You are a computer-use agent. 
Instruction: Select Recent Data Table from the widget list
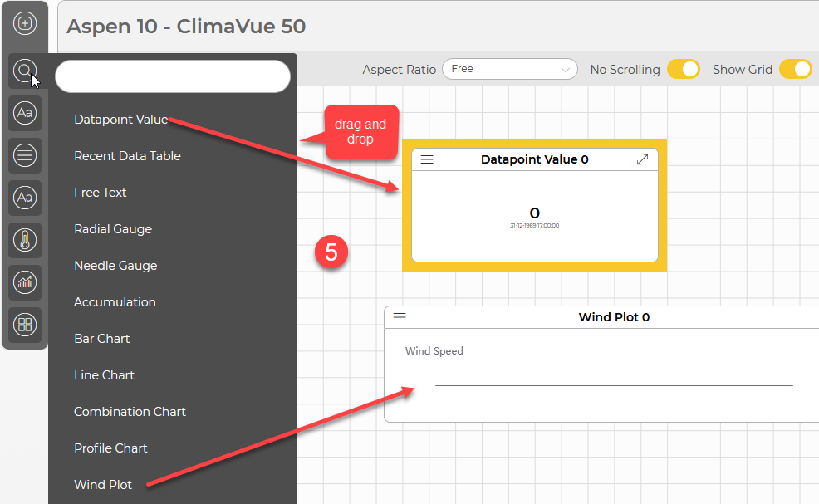coord(127,156)
